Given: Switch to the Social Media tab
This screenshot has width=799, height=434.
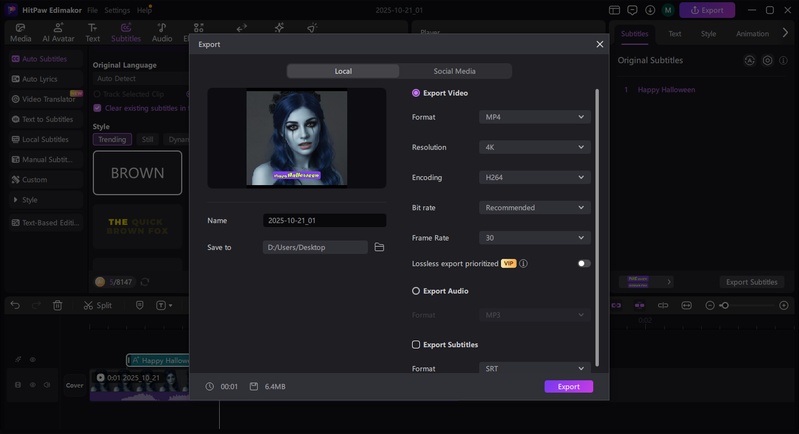Looking at the screenshot, I should (454, 71).
